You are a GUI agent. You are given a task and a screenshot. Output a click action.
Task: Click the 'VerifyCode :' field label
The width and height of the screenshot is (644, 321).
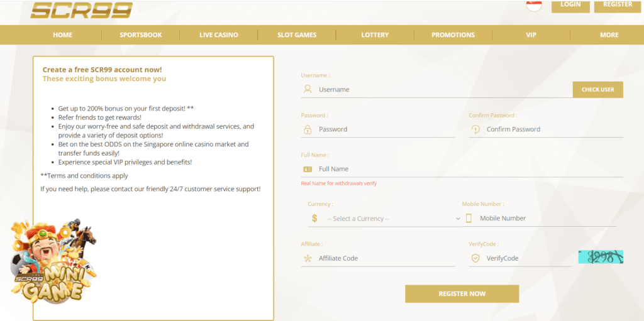click(x=484, y=244)
